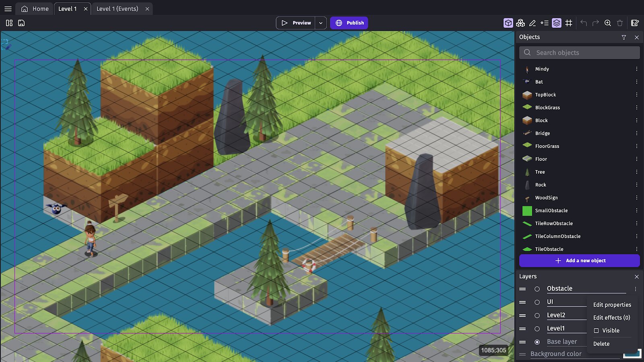Choose Edit properties from the layer menu

(x=612, y=305)
